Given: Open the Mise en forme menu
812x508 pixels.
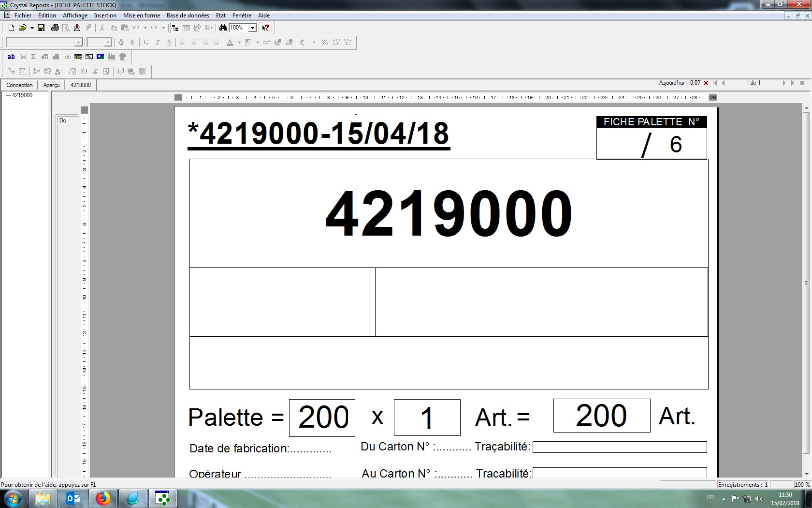Looking at the screenshot, I should tap(141, 15).
